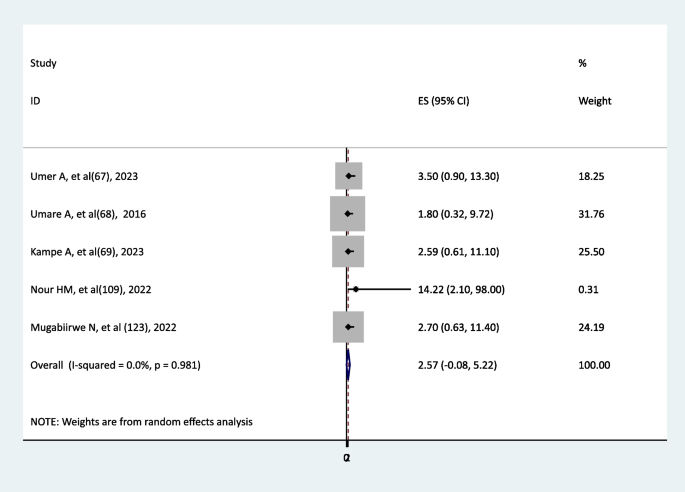The height and width of the screenshot is (492, 685).
Task: Click the zero tick label on the axis
Action: coord(347,456)
